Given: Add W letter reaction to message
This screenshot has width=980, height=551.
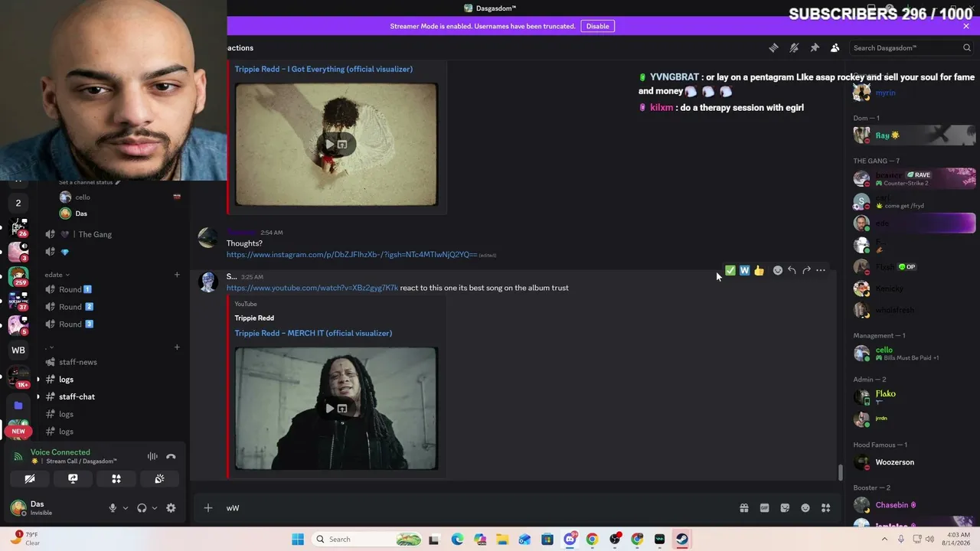Looking at the screenshot, I should tap(744, 270).
